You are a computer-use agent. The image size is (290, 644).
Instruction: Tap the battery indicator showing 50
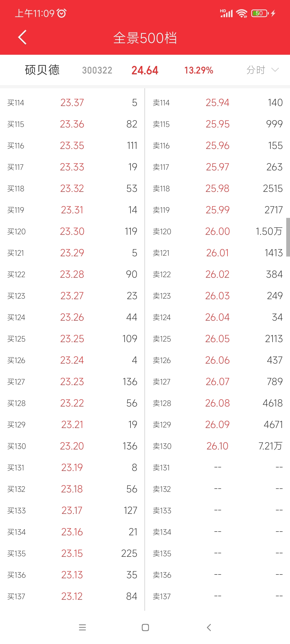pyautogui.click(x=259, y=13)
